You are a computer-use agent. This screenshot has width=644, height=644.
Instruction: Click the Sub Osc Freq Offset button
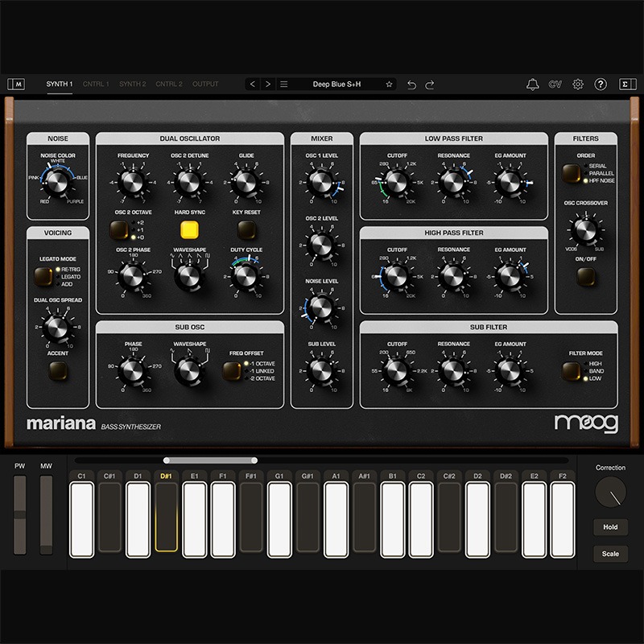tap(232, 371)
